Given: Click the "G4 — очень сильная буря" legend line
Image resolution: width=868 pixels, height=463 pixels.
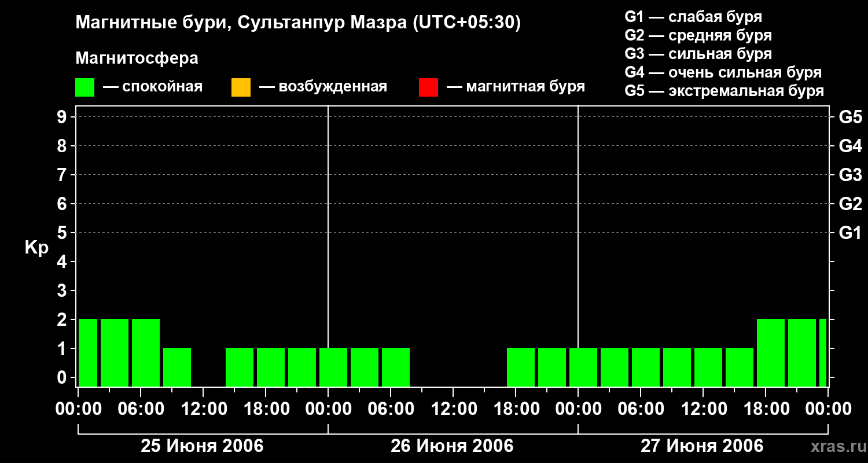Looking at the screenshot, I should (x=723, y=72).
